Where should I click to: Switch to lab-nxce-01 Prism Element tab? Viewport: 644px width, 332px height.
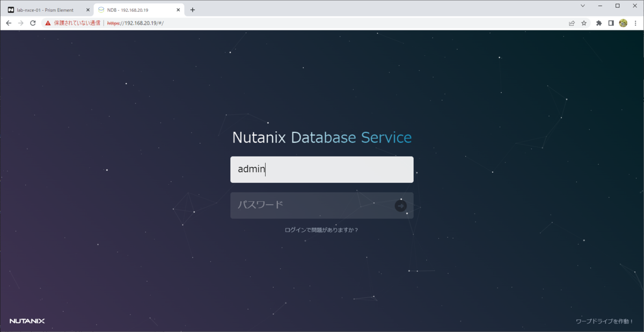pos(48,10)
